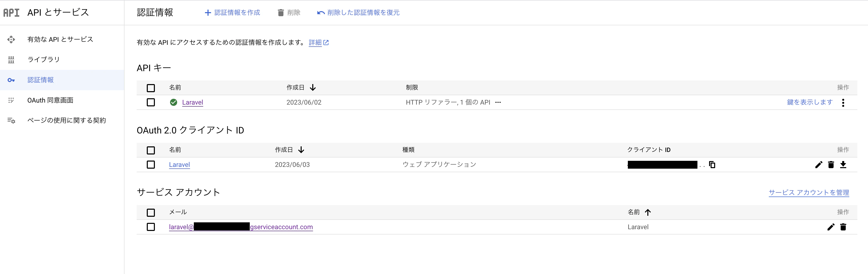Open the laravel@ gserviceaccount.com email link
Screen dimensions: 868x274
coord(241,227)
